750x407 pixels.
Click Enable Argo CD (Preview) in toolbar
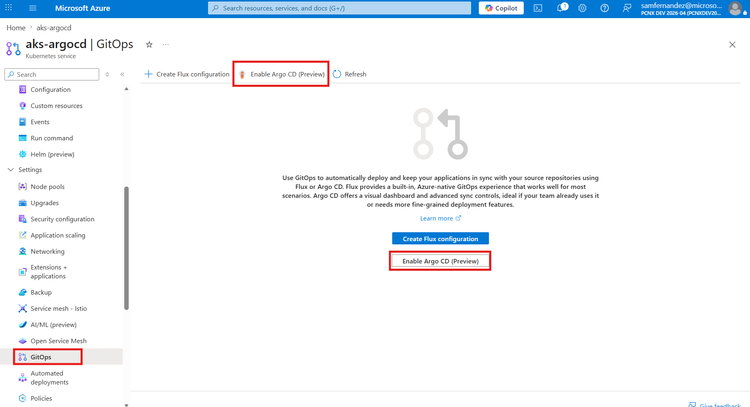click(282, 74)
